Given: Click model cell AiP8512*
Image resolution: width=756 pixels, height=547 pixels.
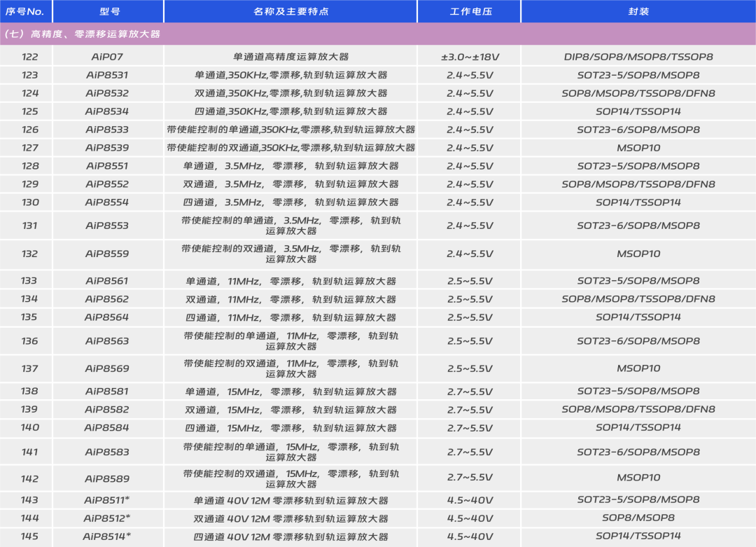Looking at the screenshot, I should 107,518.
